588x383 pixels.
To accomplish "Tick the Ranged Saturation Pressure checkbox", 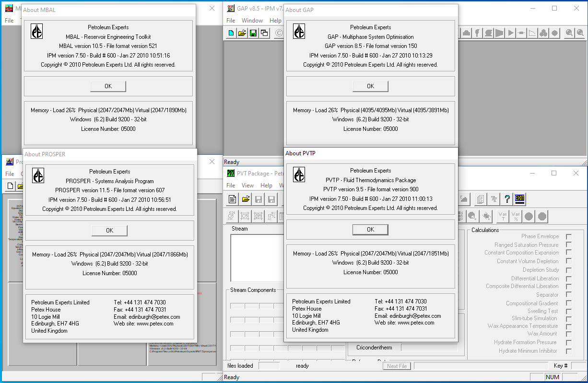I will click(569, 244).
